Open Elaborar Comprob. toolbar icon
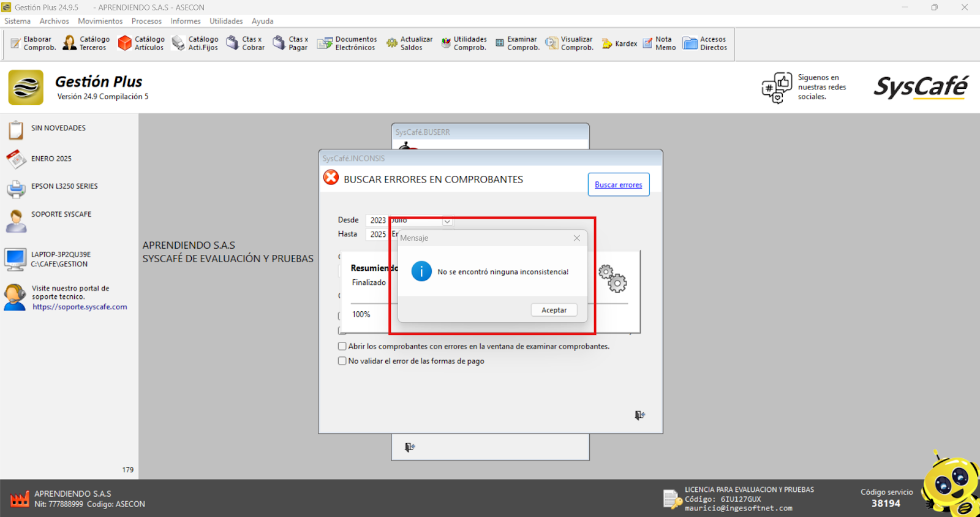This screenshot has height=517, width=980. [33, 43]
